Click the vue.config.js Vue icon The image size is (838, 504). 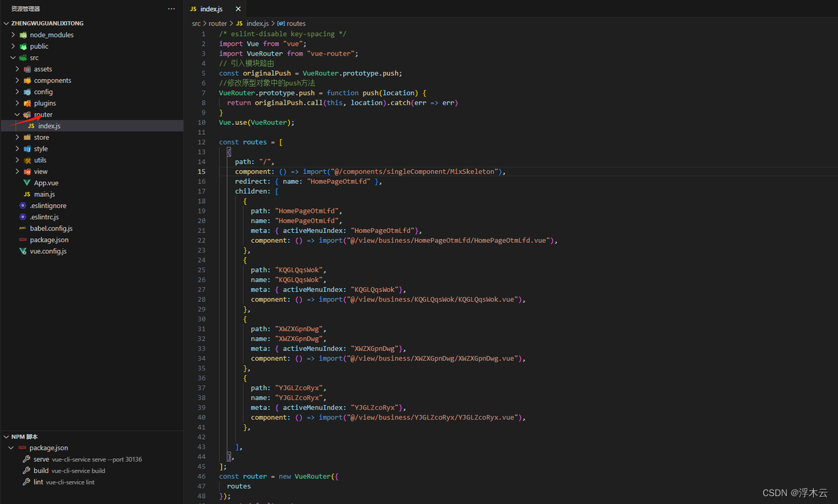pos(23,251)
